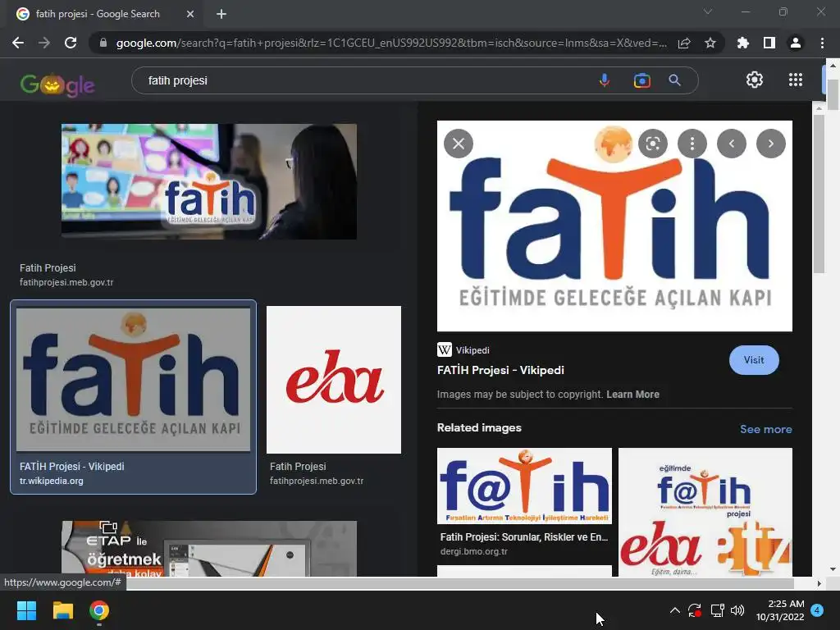Open the Learn More copyright link
Image resolution: width=840 pixels, height=630 pixels.
click(632, 395)
